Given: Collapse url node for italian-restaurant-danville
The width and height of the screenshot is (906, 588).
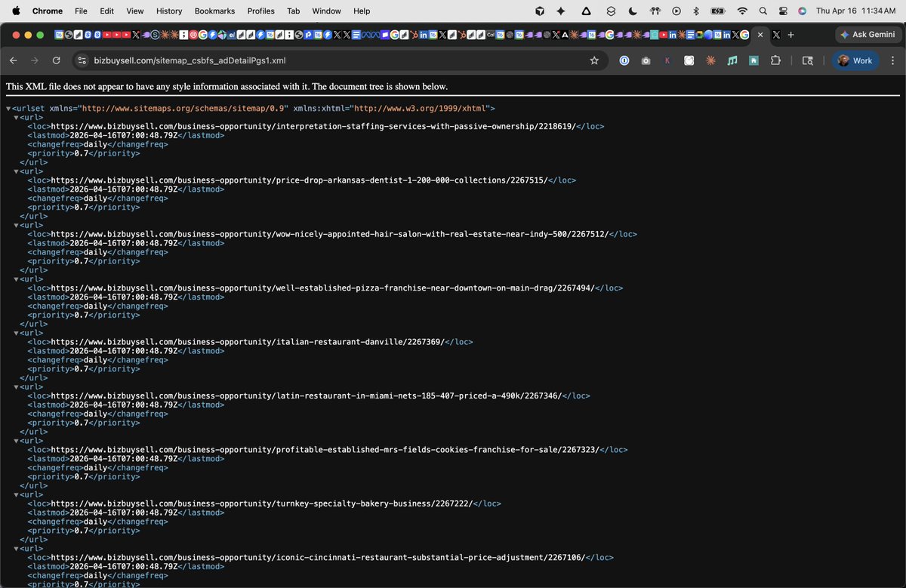Looking at the screenshot, I should pos(16,333).
